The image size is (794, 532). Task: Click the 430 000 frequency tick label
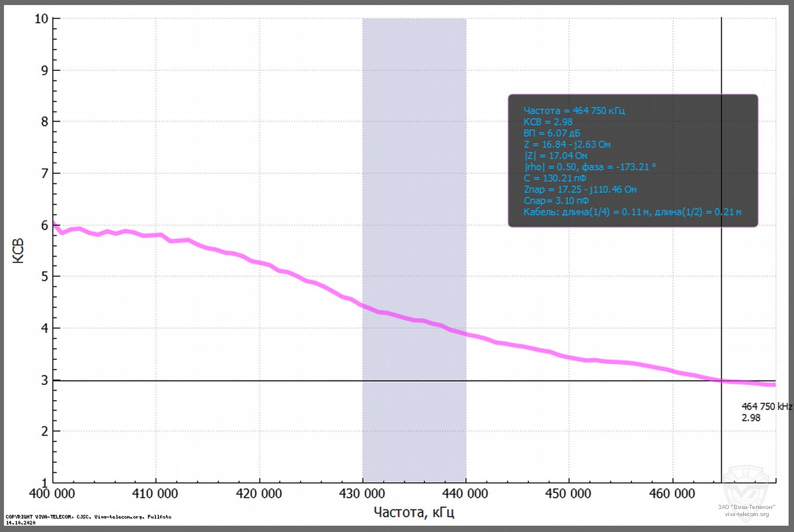363,494
